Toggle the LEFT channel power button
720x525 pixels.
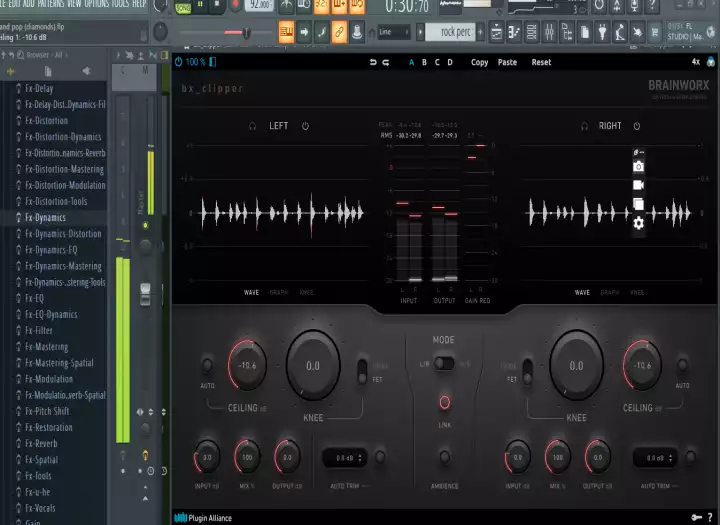305,126
